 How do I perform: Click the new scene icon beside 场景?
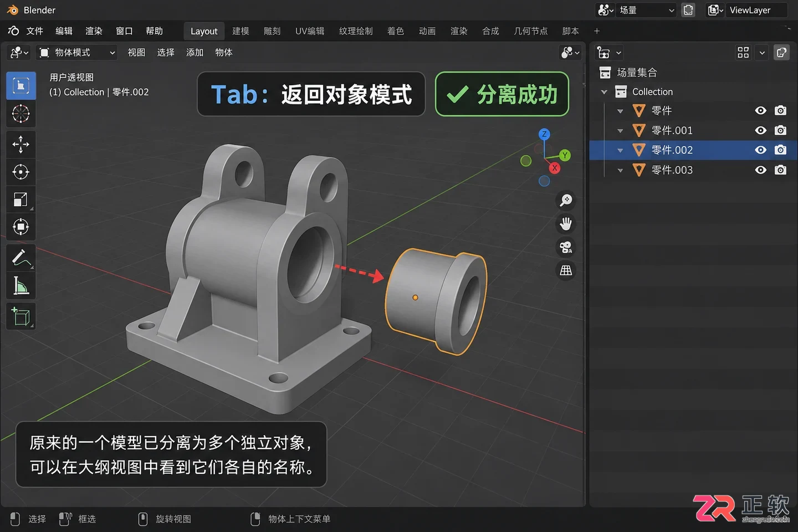(x=688, y=10)
